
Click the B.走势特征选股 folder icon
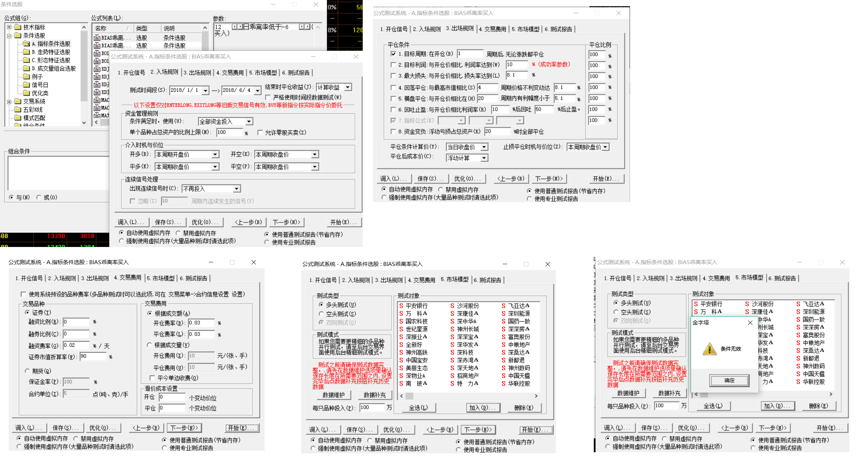pyautogui.click(x=26, y=52)
